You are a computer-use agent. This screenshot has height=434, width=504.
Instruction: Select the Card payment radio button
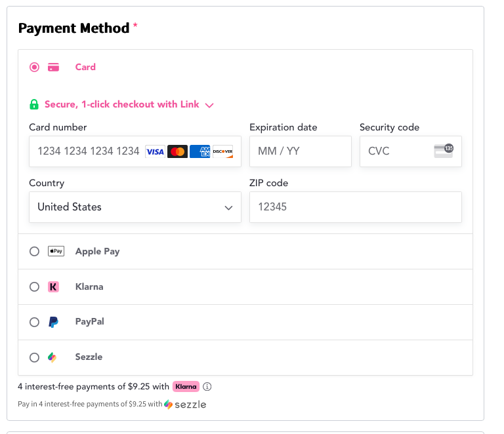[x=34, y=67]
